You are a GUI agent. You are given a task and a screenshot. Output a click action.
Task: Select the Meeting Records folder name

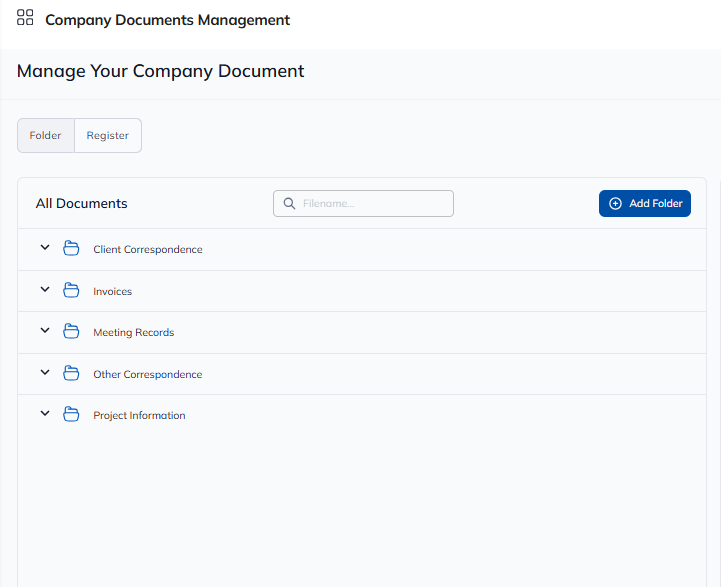point(134,333)
